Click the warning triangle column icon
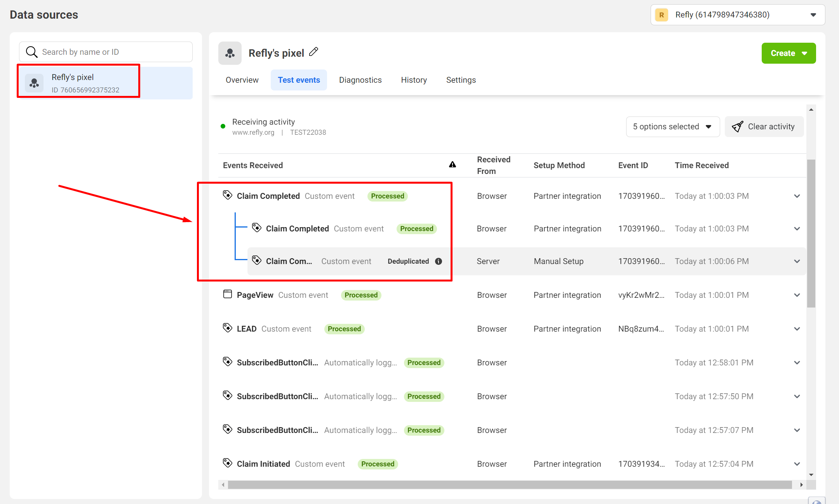The width and height of the screenshot is (839, 504). (x=453, y=165)
